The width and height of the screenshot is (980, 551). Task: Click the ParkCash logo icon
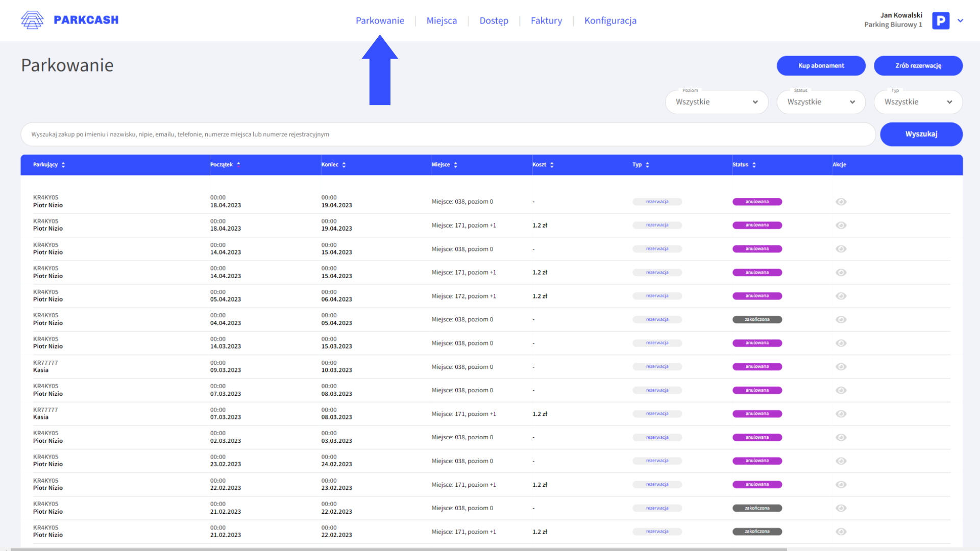click(x=32, y=20)
